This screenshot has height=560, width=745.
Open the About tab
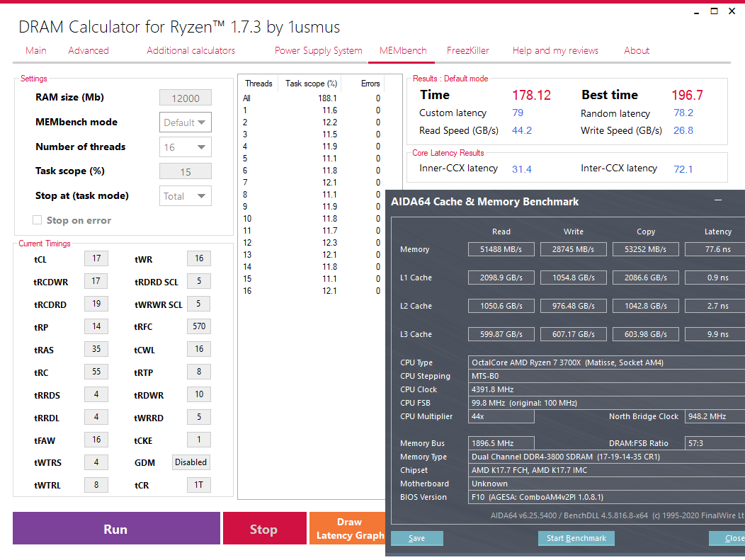637,50
